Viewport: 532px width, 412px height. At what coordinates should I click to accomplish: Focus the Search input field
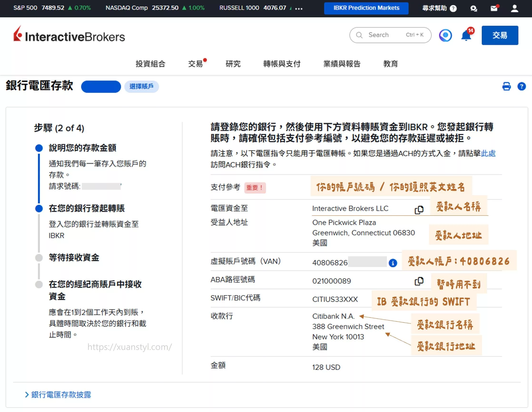point(390,35)
